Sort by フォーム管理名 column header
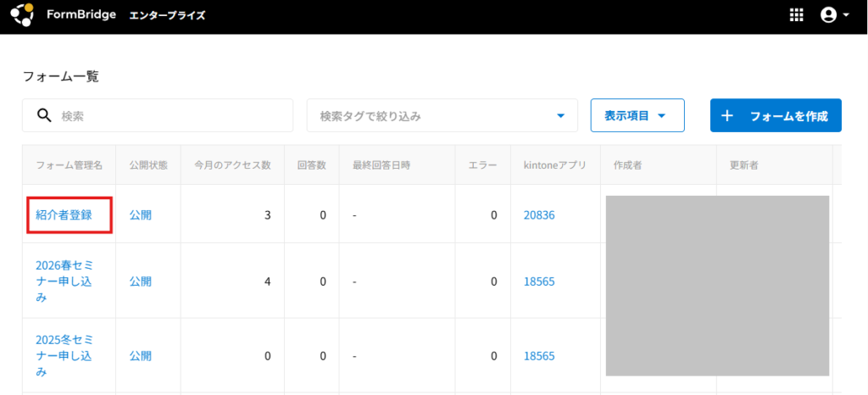Viewport: 868px width, 395px height. (69, 165)
